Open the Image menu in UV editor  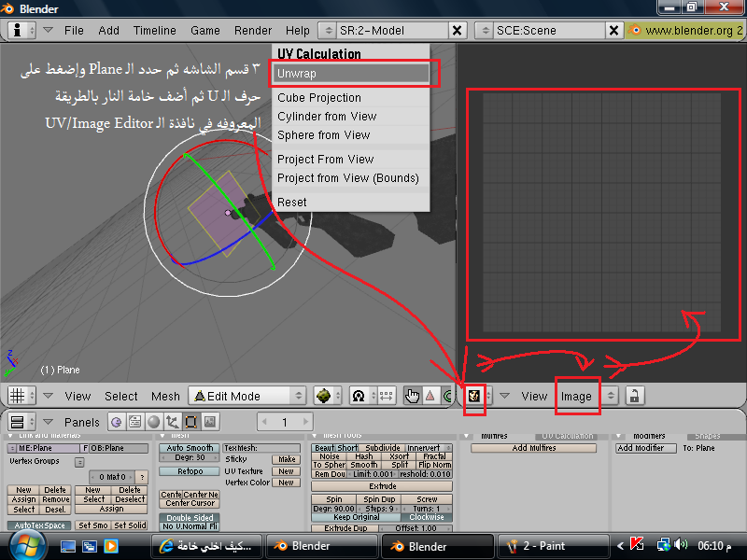tap(576, 396)
